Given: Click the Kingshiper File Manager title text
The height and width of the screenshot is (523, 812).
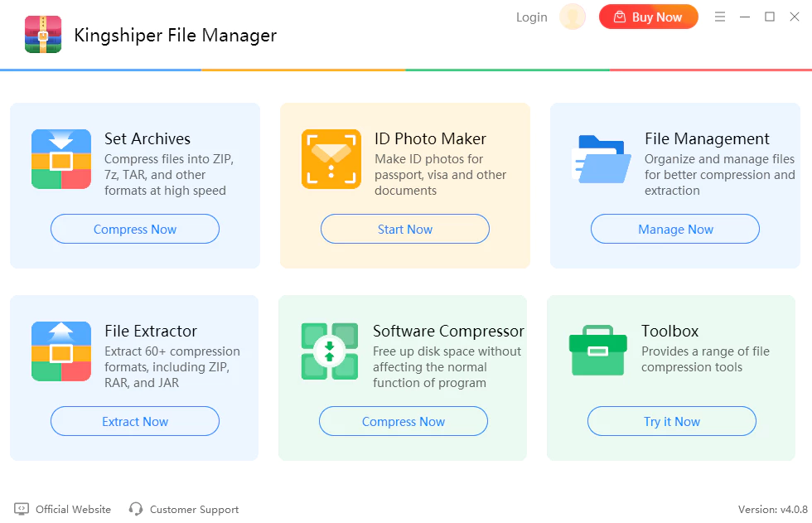Looking at the screenshot, I should pos(176,35).
